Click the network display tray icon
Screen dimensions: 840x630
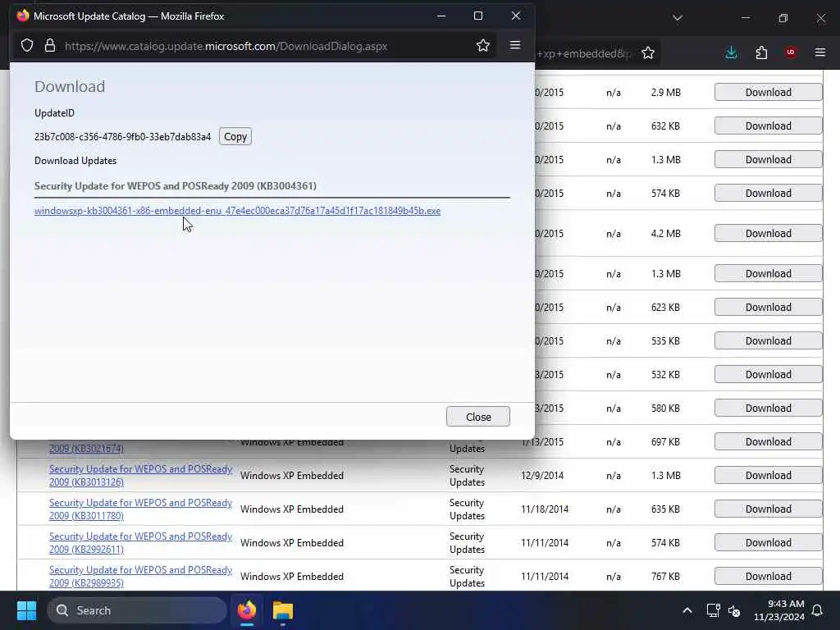coord(713,610)
